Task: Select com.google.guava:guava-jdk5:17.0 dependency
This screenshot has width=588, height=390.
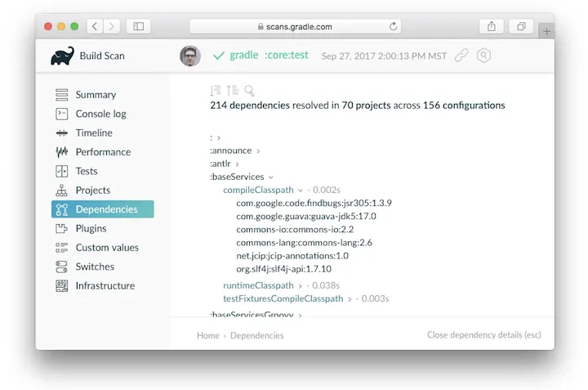Action: (306, 216)
